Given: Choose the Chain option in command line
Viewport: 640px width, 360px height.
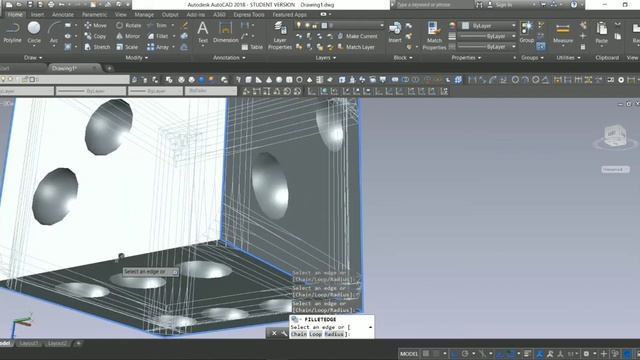Looking at the screenshot, I should click(x=299, y=334).
